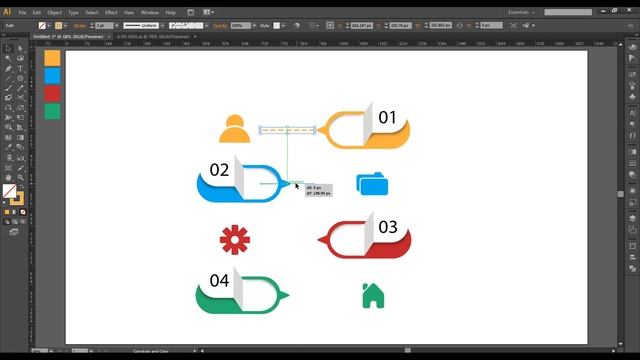Open the brush definition dropdown
Viewport: 640px width, 360px height.
tap(207, 26)
